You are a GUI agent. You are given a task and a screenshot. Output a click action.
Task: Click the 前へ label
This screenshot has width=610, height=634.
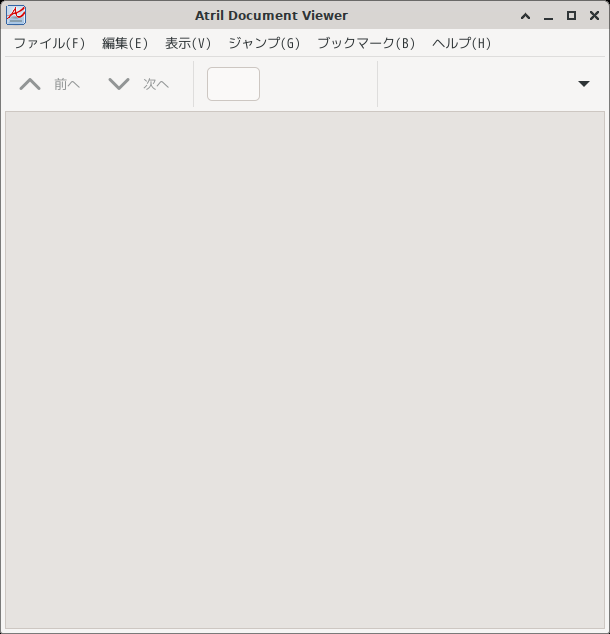(67, 84)
